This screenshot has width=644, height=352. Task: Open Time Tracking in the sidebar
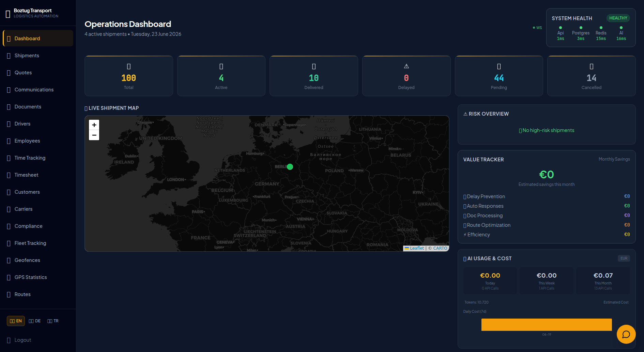coord(38,158)
